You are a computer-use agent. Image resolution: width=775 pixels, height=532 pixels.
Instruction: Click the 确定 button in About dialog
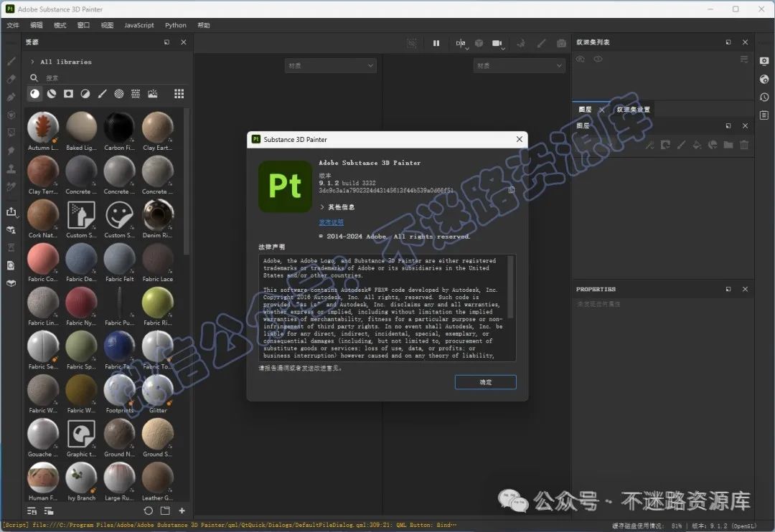pos(485,382)
